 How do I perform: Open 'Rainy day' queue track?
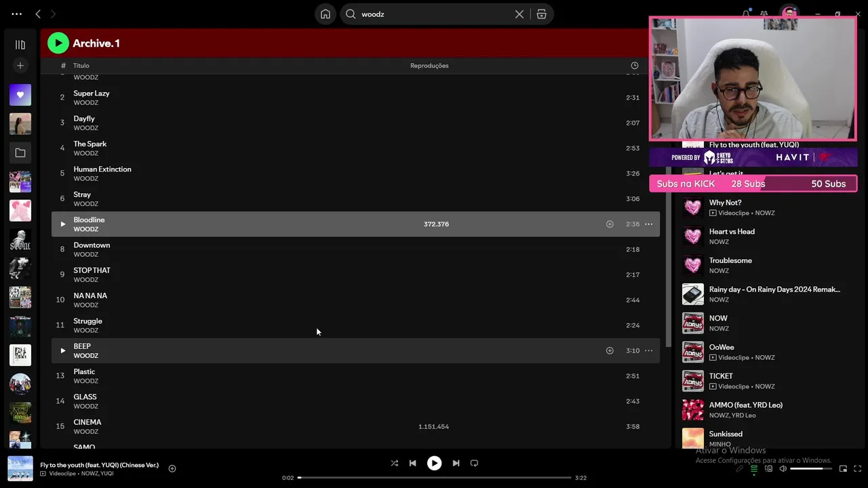pyautogui.click(x=774, y=289)
